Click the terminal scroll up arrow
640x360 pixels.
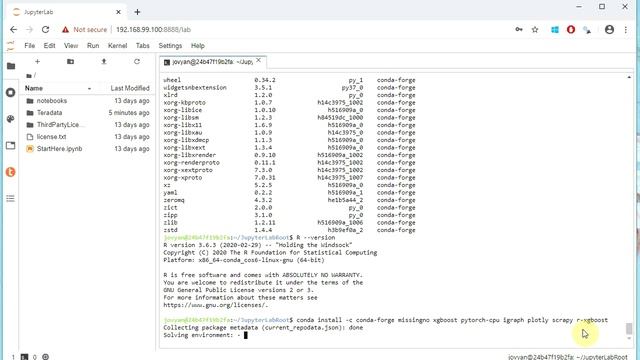pos(629,77)
